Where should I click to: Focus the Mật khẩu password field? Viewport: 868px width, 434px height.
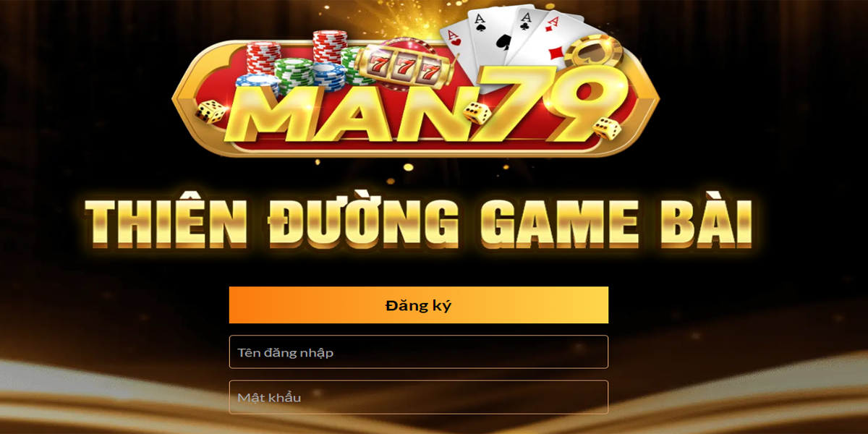(419, 397)
